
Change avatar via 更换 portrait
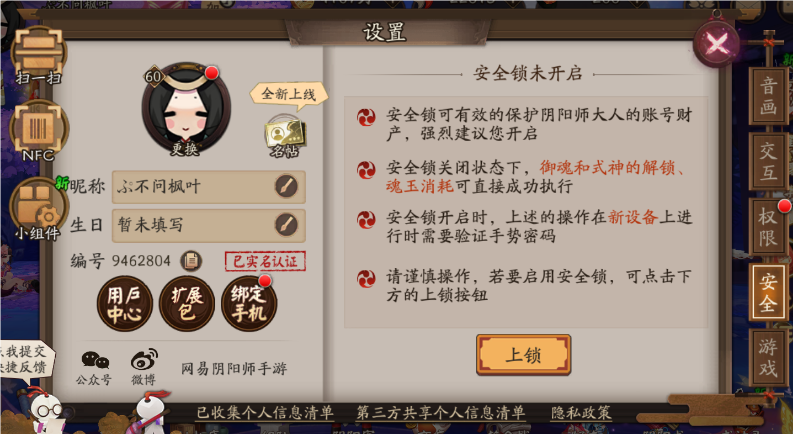(186, 107)
